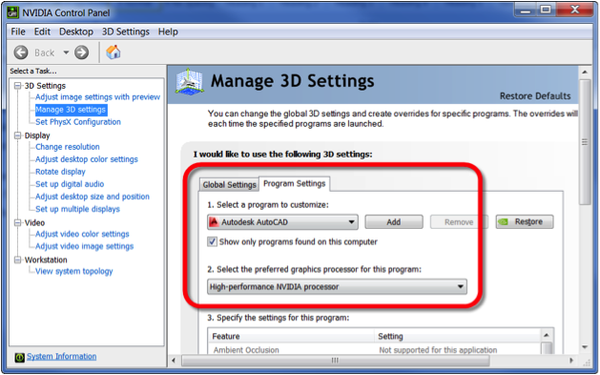
Task: Click the NVIDIA Control Panel title bar icon
Action: [x=13, y=12]
